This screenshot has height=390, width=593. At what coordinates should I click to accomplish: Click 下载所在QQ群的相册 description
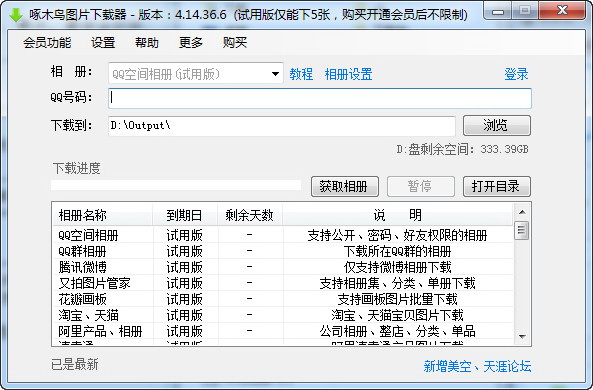[x=397, y=251]
